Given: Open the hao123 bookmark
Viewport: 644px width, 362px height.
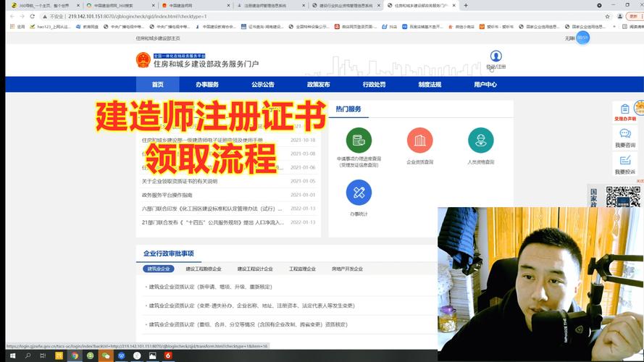Looking at the screenshot, I should point(49,27).
